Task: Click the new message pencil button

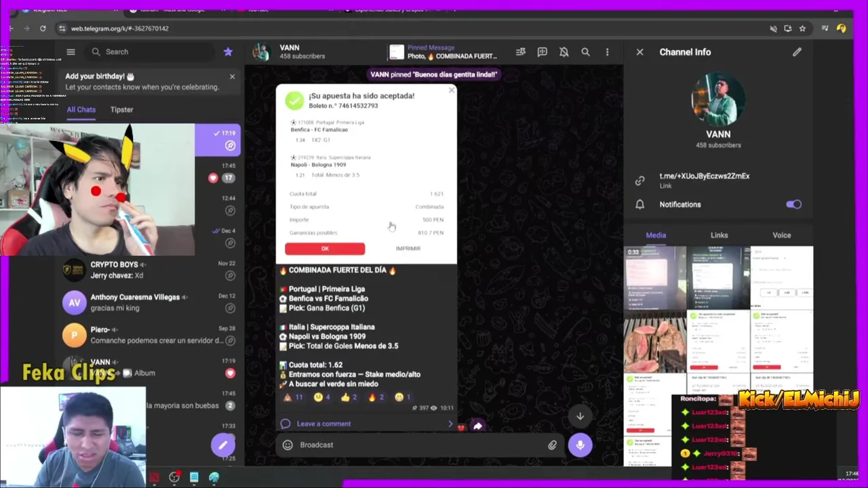Action: pos(222,445)
